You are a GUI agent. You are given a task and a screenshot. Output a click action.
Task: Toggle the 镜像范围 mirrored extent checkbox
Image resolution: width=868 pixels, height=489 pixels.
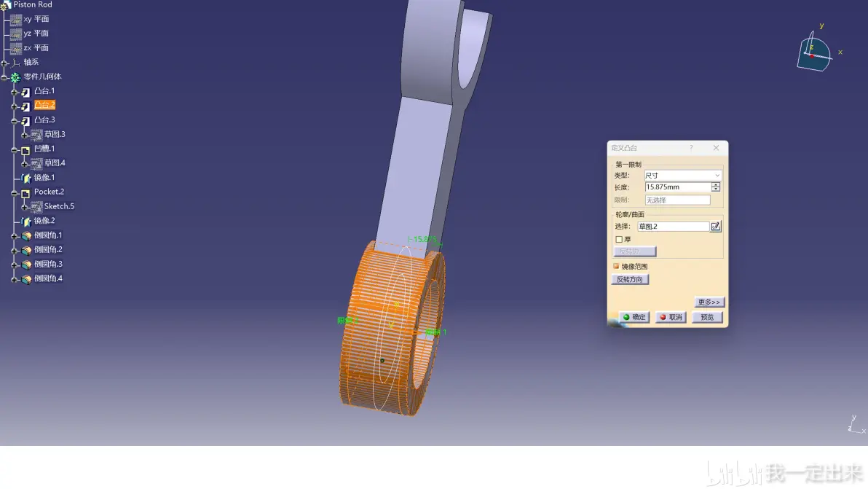(x=616, y=267)
